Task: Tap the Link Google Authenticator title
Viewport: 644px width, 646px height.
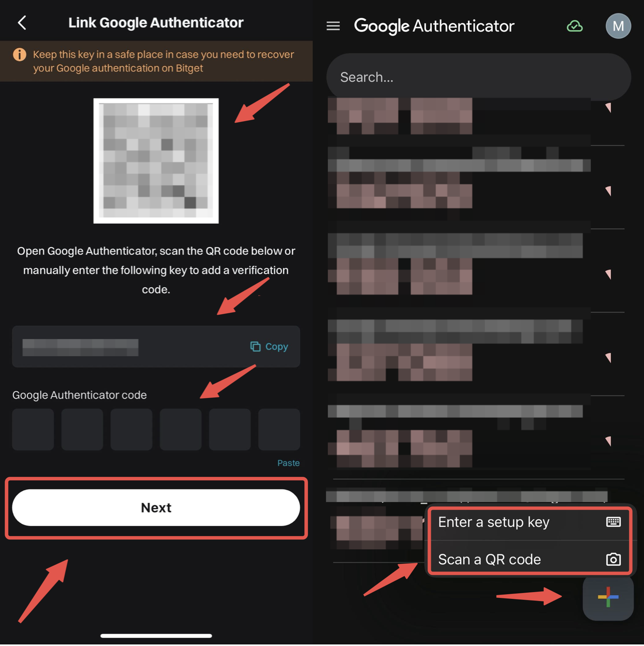Action: (156, 23)
